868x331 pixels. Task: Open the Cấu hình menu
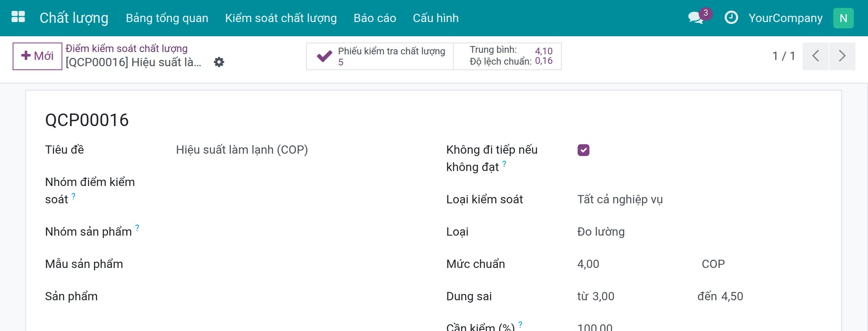[x=436, y=18]
